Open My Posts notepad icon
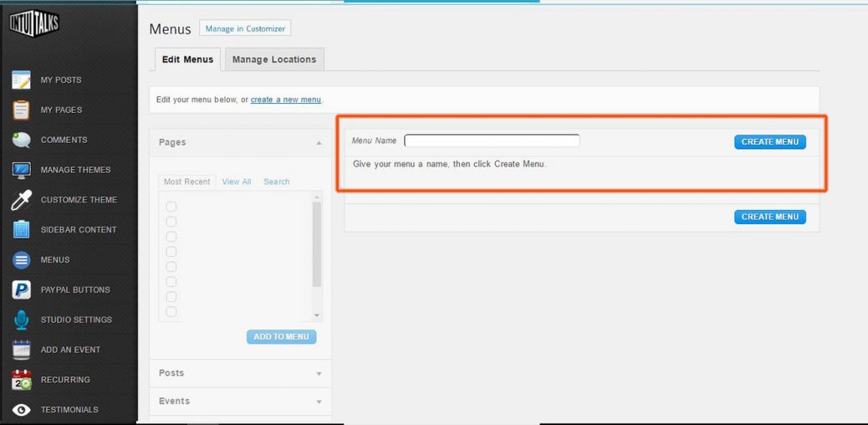 (x=22, y=79)
